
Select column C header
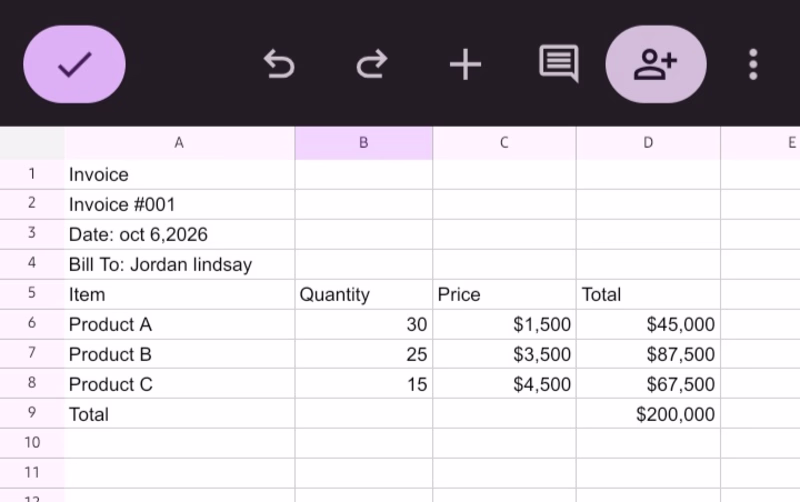[x=504, y=143]
